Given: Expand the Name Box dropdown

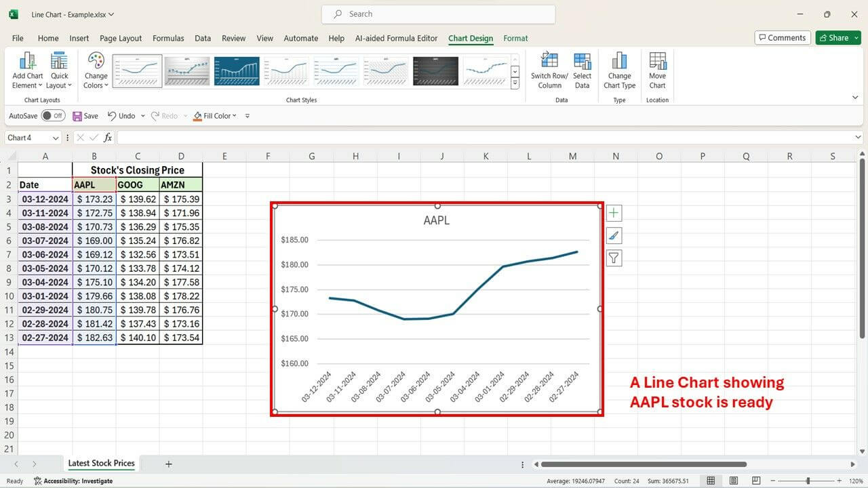Looking at the screenshot, I should click(55, 138).
